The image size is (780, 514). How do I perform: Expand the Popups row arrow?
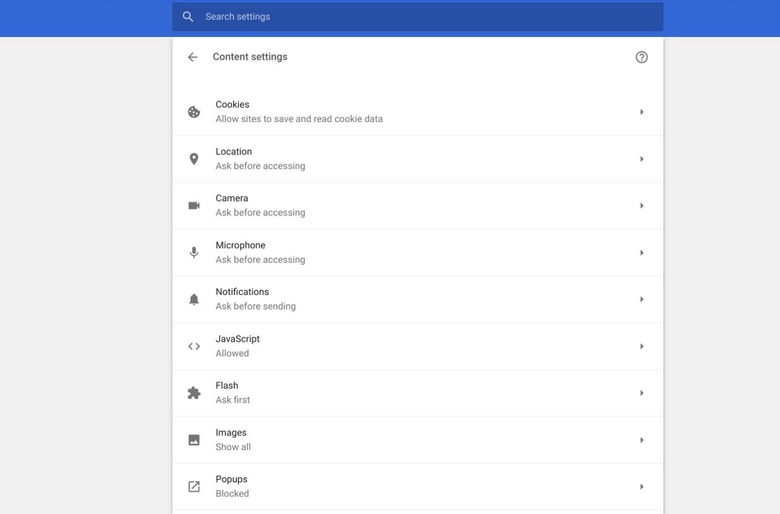[641, 487]
